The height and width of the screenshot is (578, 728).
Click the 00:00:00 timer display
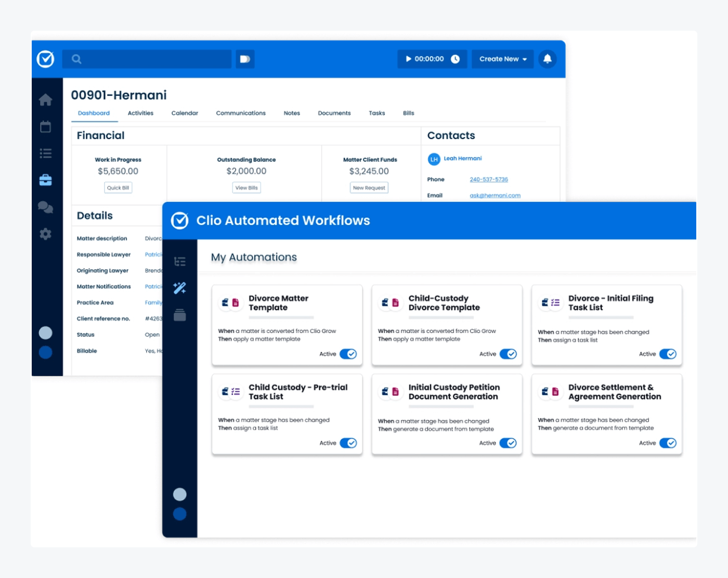click(x=430, y=59)
